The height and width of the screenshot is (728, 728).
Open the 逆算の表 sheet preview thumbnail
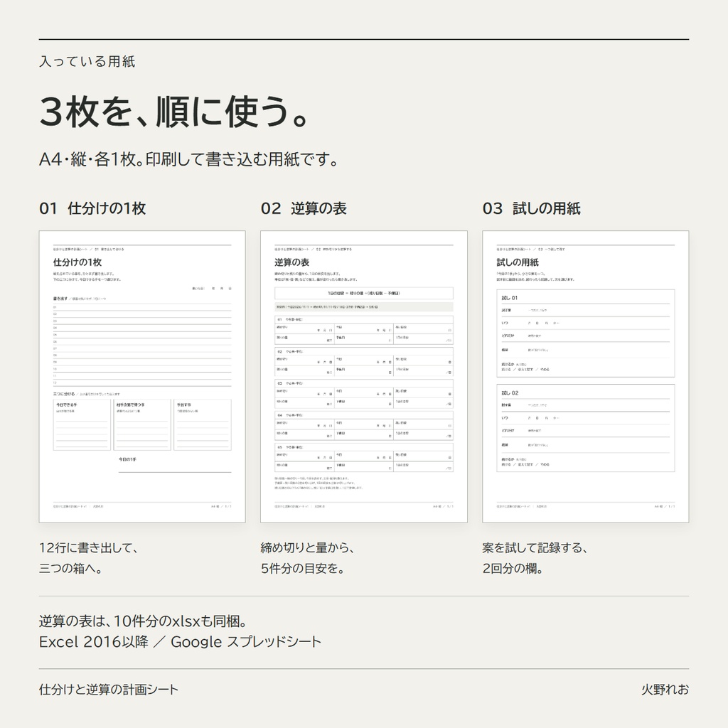click(x=364, y=377)
